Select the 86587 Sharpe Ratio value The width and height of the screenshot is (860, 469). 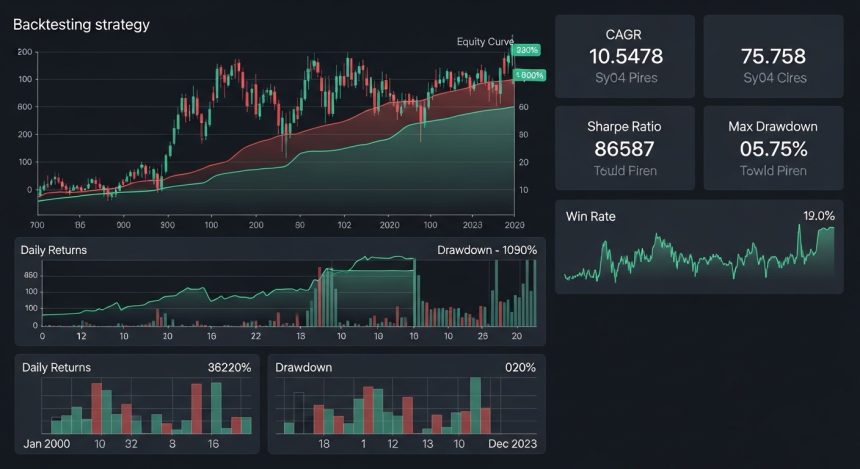pyautogui.click(x=624, y=149)
